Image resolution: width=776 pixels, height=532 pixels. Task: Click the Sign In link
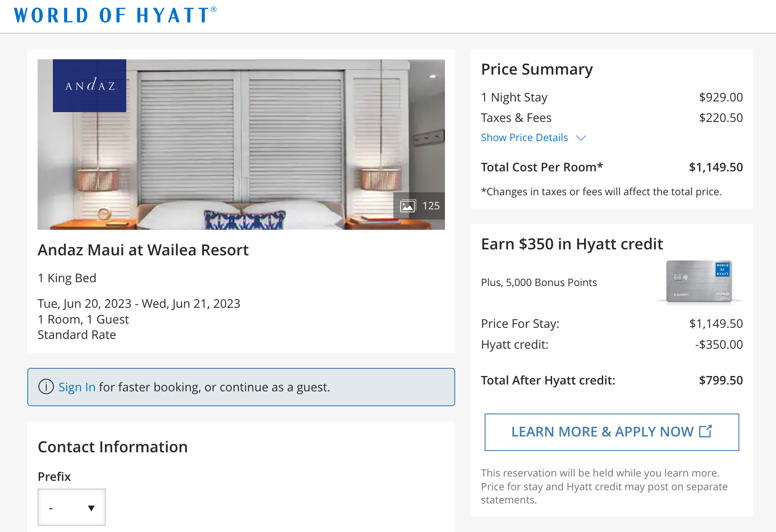(x=77, y=387)
